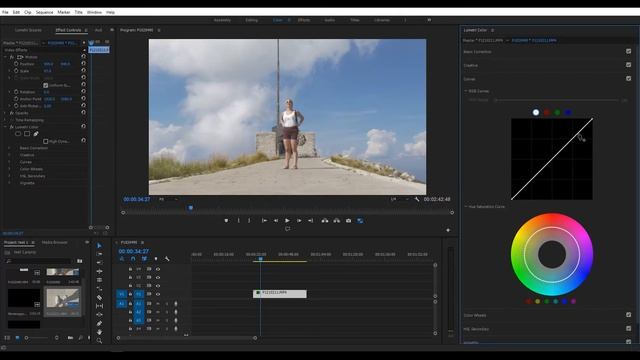Click Play in the Program monitor

coord(287,220)
